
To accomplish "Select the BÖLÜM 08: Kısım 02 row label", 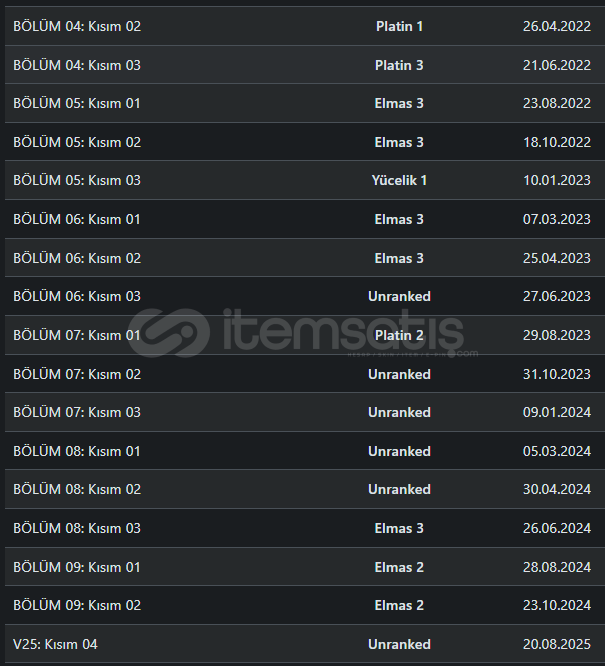I will click(77, 489).
